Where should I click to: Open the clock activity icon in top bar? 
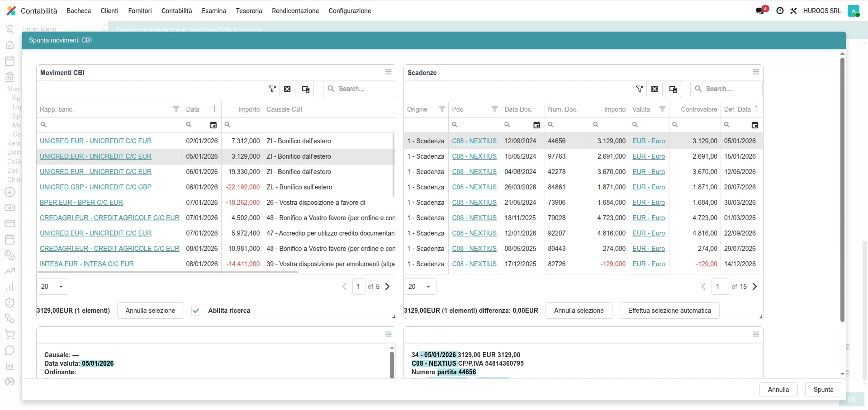[x=780, y=11]
